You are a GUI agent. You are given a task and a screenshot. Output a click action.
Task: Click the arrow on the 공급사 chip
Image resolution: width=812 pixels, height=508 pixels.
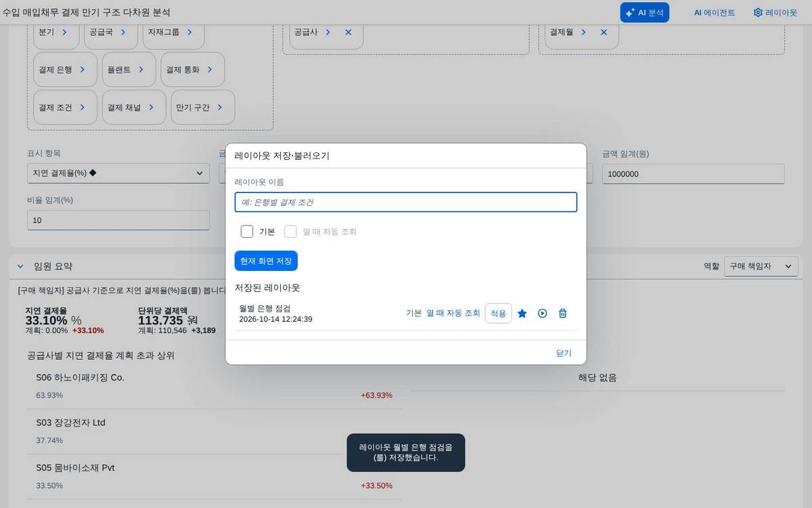(328, 32)
